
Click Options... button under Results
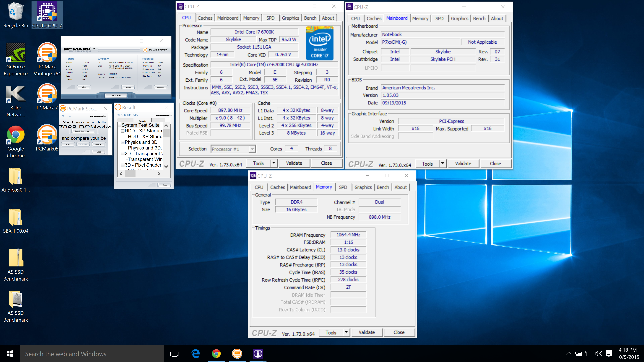tap(160, 87)
